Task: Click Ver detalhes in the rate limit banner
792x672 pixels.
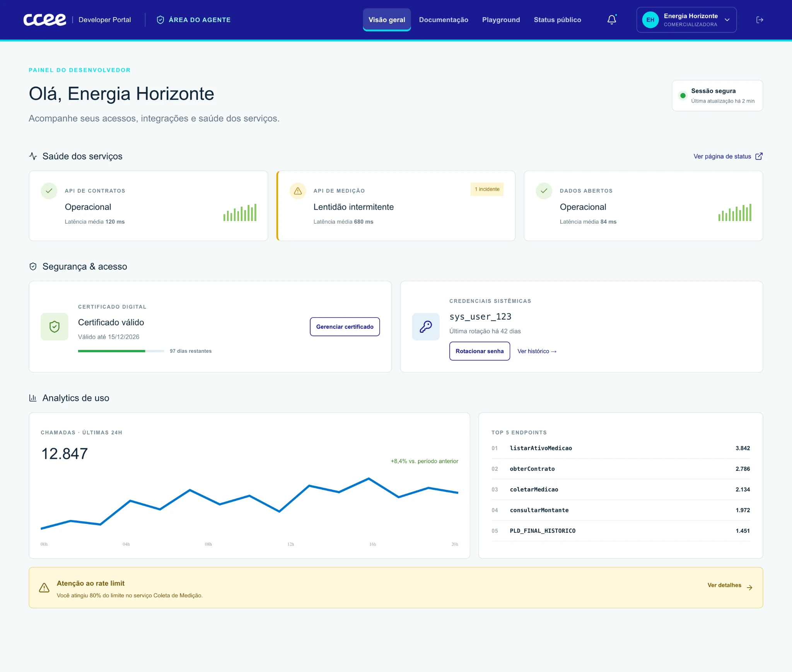Action: click(724, 585)
